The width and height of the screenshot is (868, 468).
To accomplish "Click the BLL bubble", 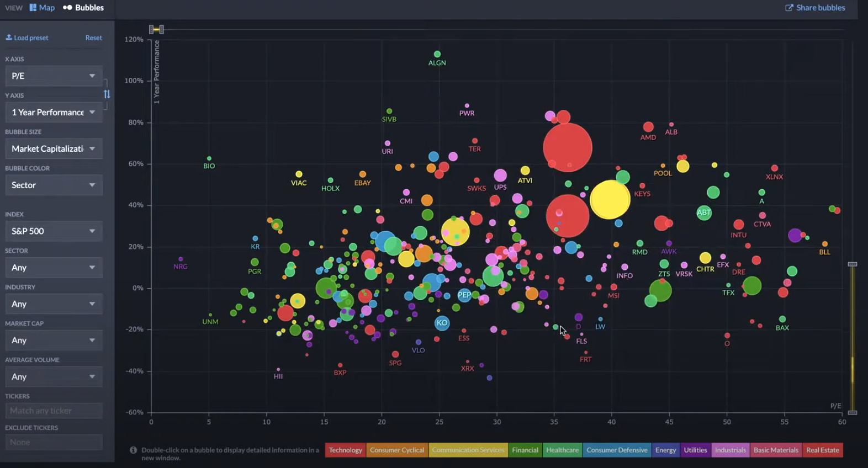I will point(824,244).
